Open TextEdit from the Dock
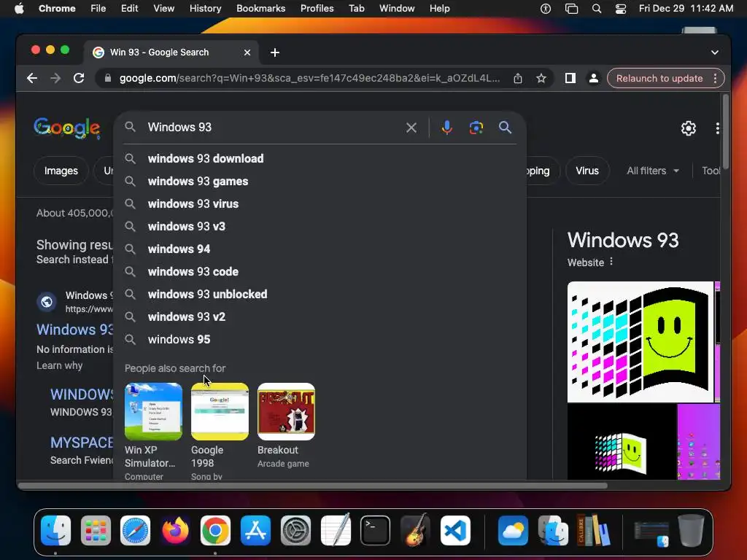Viewport: 747px width, 560px height. (x=336, y=529)
